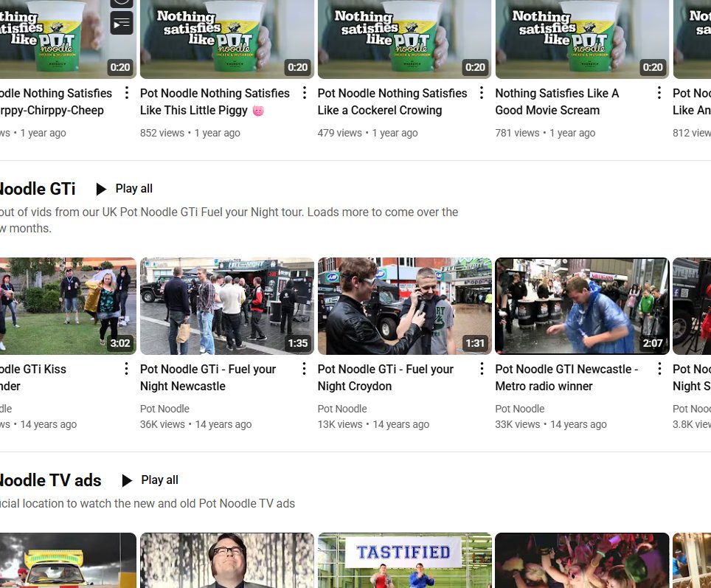Open 'Pot Noodle GTI Newcastle - Metro radio winner' title

[x=566, y=378]
